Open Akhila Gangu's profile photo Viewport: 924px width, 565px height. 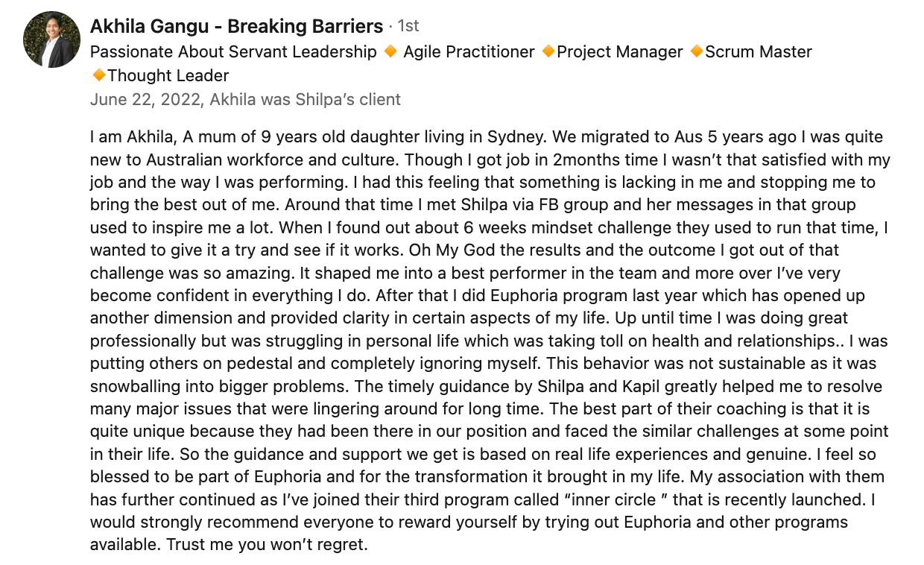[50, 40]
